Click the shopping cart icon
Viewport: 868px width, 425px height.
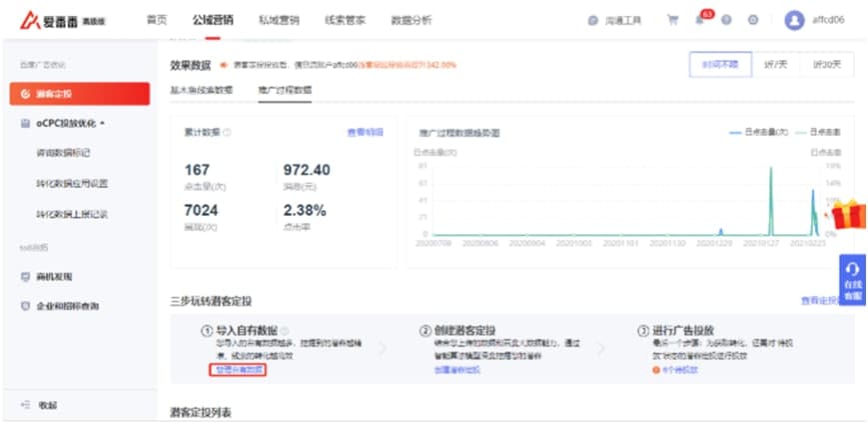click(x=672, y=20)
